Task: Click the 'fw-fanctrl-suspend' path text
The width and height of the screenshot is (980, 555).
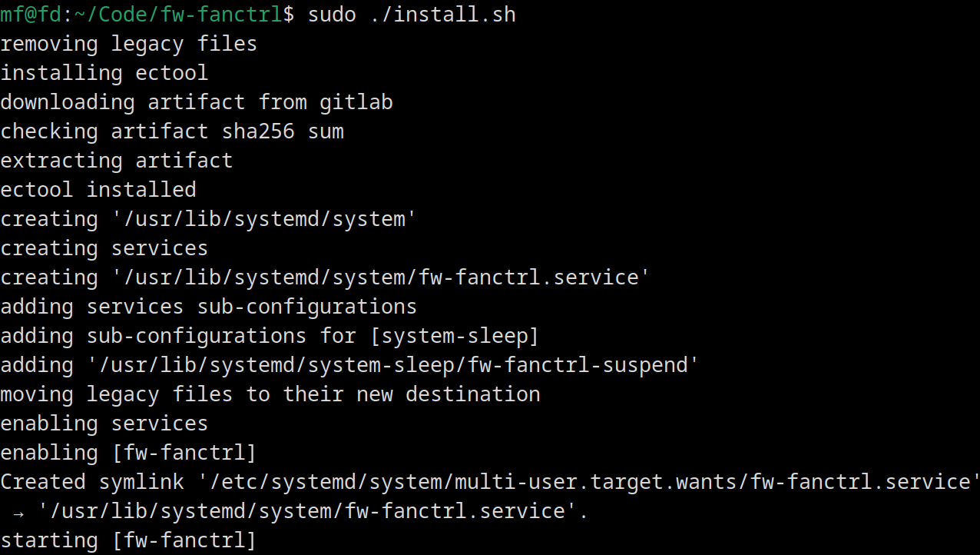Action: (x=578, y=365)
